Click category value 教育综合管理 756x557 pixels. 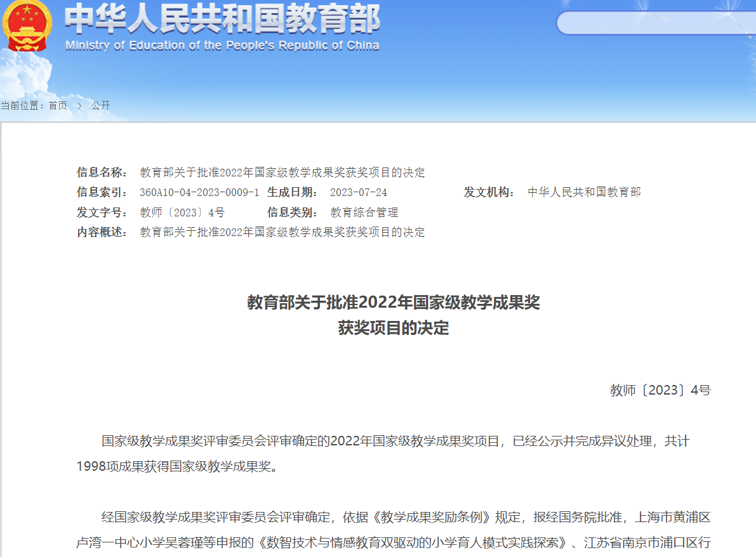pyautogui.click(x=364, y=213)
